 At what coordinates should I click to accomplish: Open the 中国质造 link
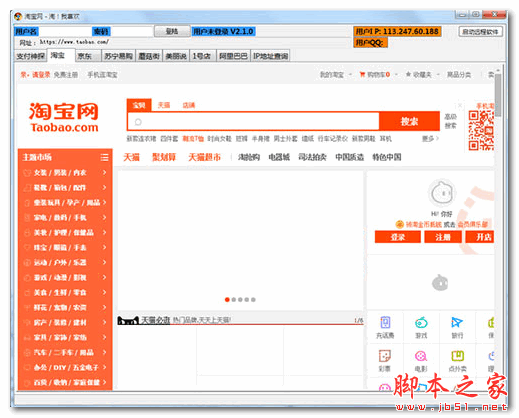tap(349, 157)
